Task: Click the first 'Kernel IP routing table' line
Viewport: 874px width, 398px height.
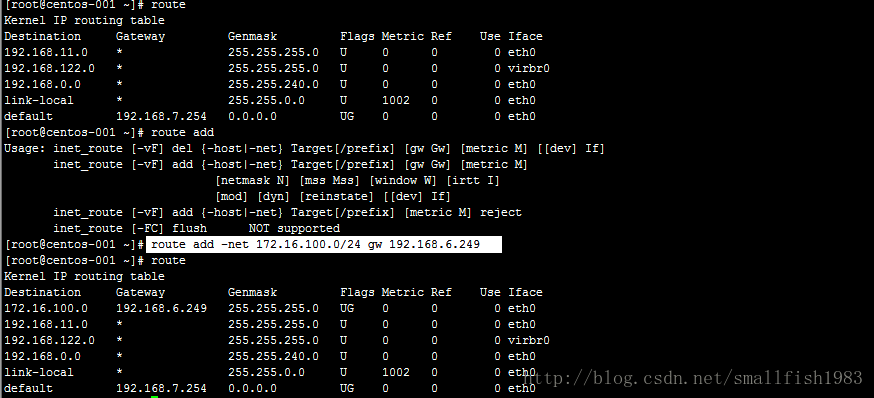Action: [x=84, y=21]
